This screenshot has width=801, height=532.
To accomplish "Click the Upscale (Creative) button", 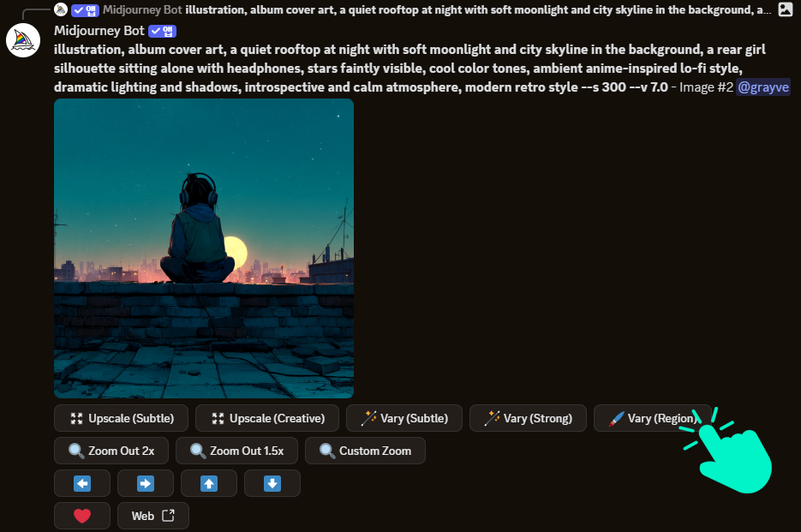I will [267, 418].
